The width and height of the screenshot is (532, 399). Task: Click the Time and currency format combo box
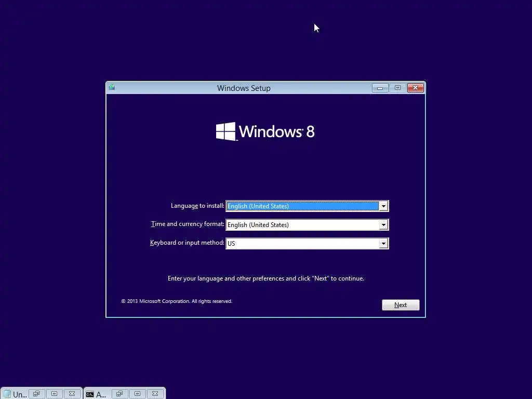pyautogui.click(x=307, y=224)
